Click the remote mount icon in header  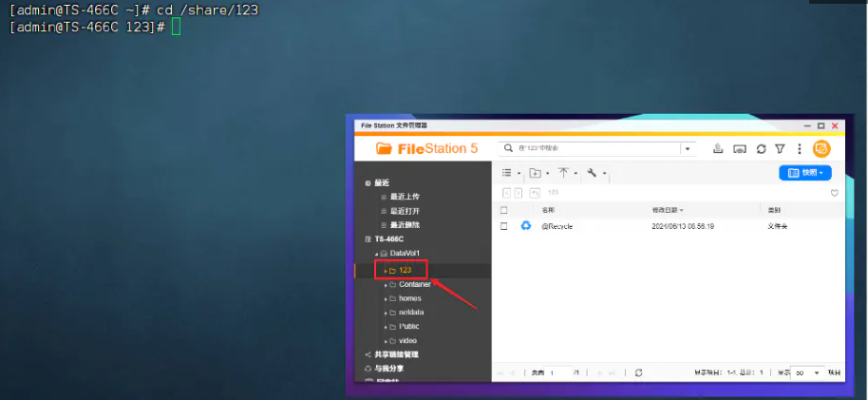tap(740, 149)
